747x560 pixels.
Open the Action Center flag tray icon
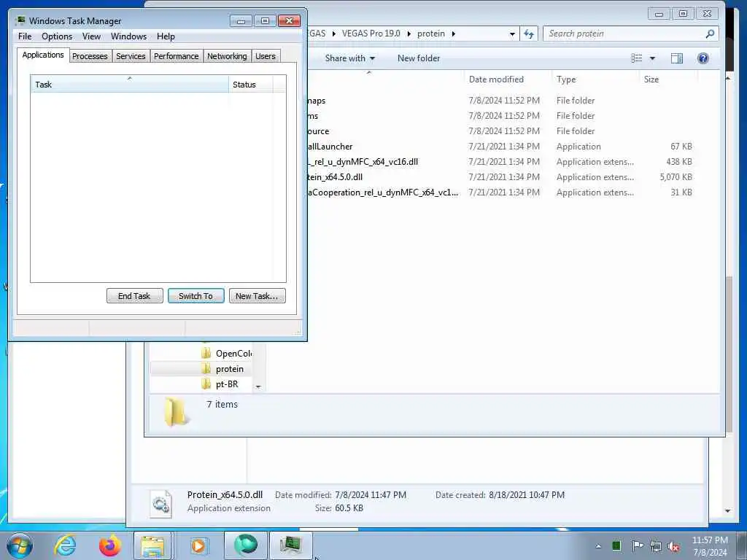(x=637, y=546)
